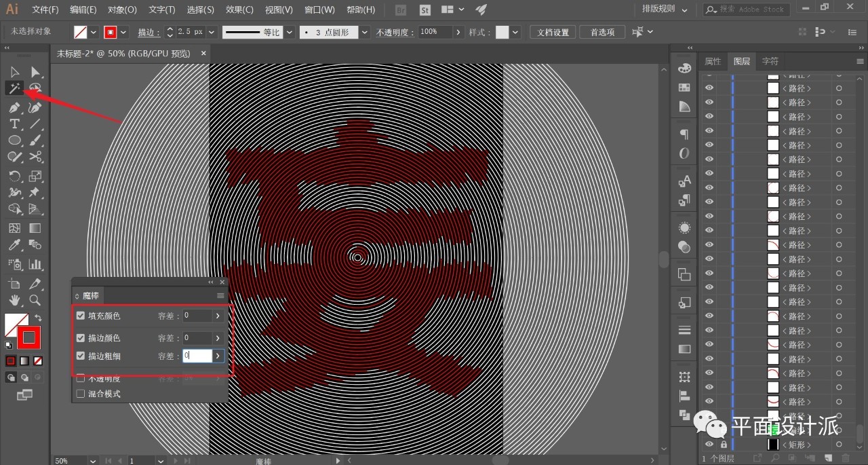Open Adobe Stock via St icon

point(425,10)
